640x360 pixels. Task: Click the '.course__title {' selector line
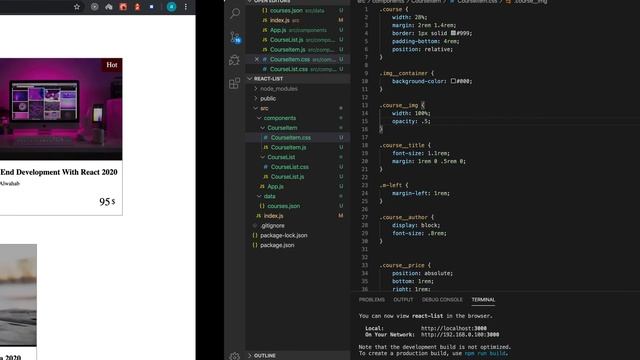[x=405, y=145]
